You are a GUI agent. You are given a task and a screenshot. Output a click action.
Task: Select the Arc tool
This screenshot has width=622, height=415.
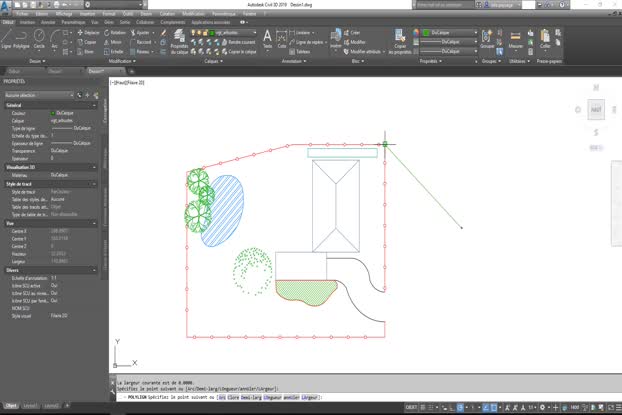[55, 38]
